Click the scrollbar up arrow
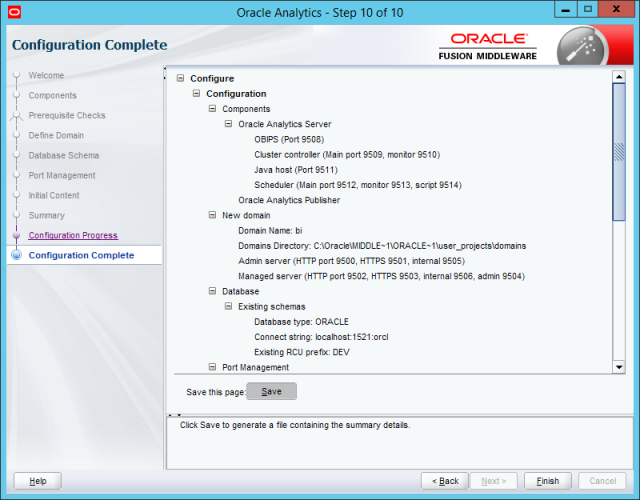 (x=619, y=77)
